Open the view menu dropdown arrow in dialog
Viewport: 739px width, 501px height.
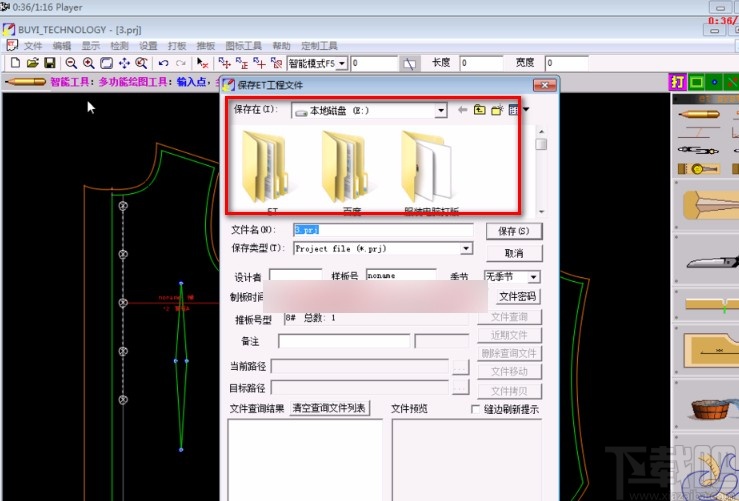pyautogui.click(x=526, y=109)
